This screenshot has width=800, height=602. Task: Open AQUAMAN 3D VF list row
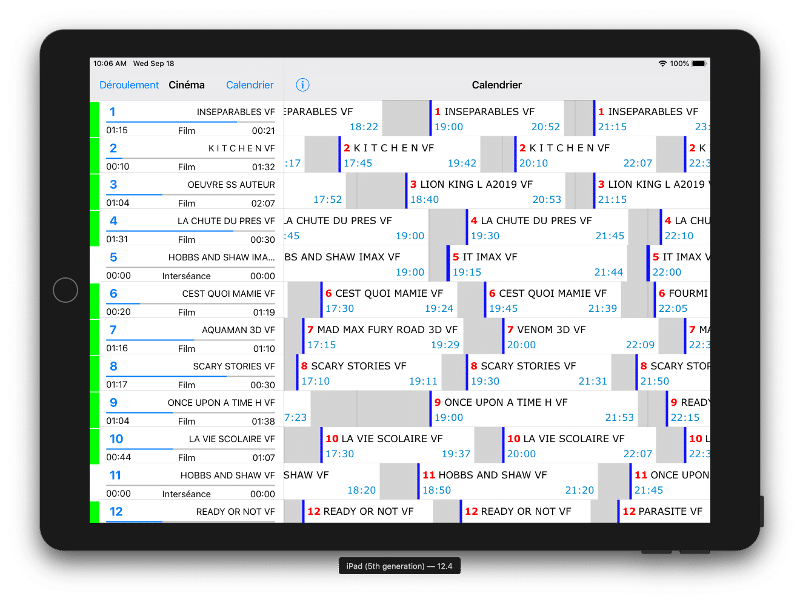pyautogui.click(x=187, y=337)
